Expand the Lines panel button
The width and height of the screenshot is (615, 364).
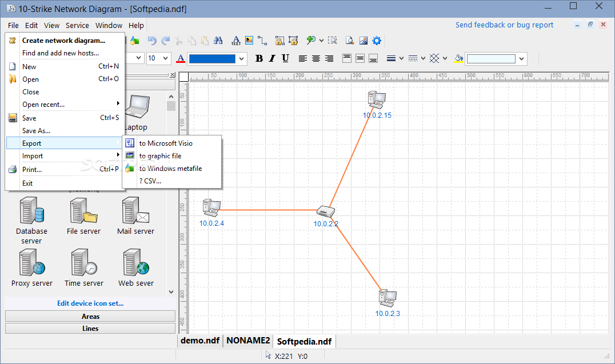(90, 329)
